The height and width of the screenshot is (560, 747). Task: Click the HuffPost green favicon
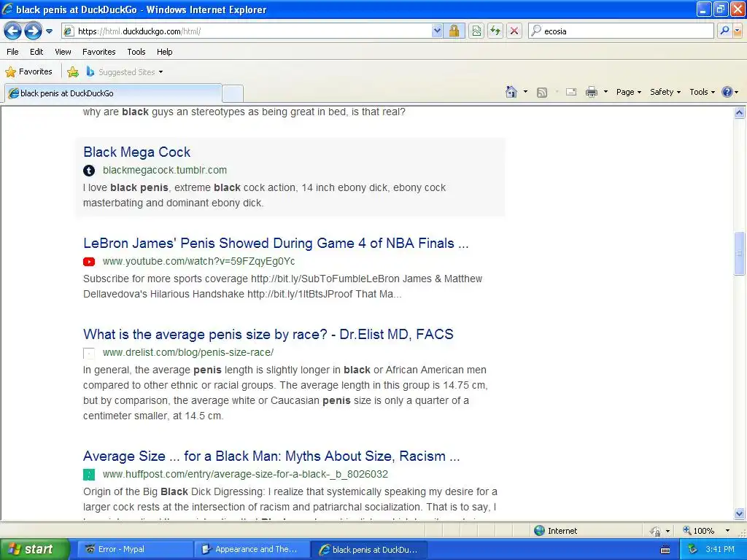(89, 475)
